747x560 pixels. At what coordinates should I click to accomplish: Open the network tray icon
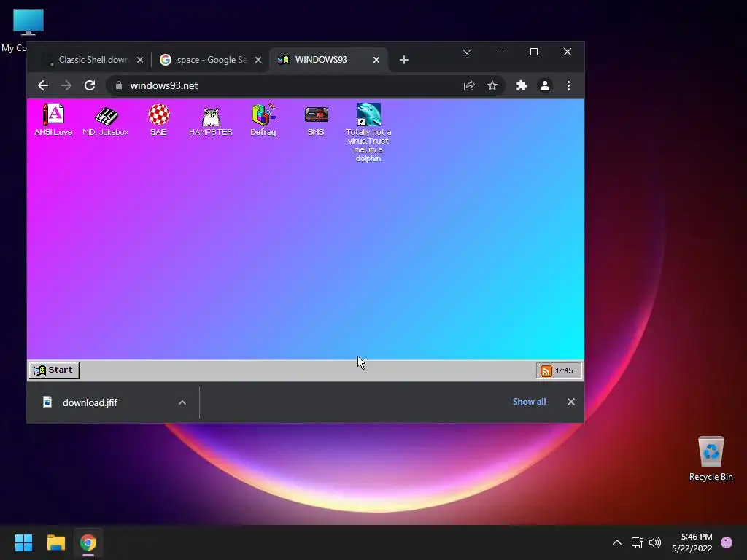638,542
